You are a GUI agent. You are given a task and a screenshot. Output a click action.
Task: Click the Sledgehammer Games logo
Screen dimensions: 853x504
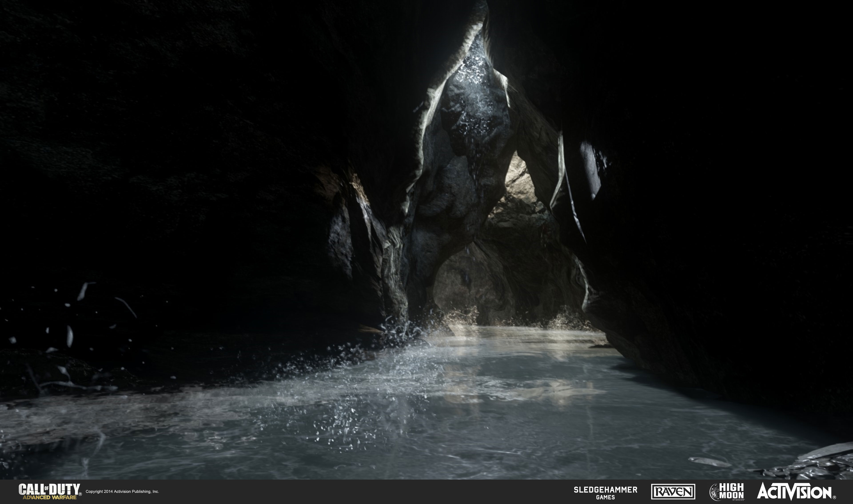click(605, 493)
